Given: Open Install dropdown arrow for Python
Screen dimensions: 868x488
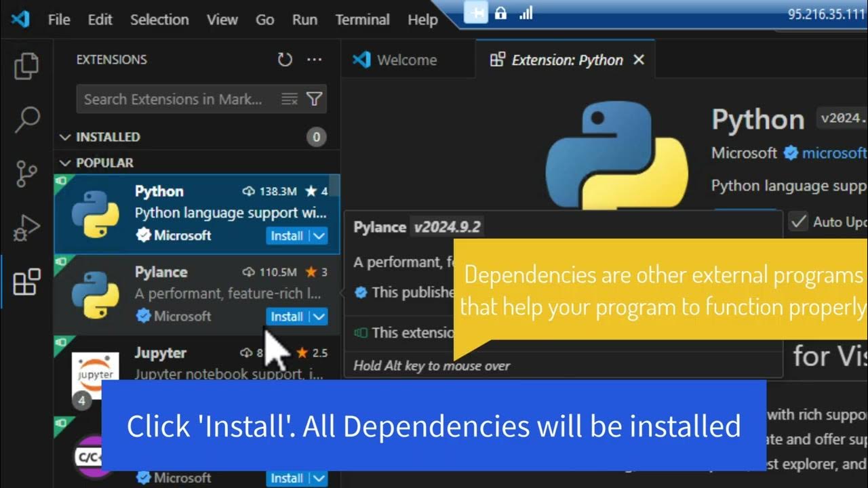Looking at the screenshot, I should (x=319, y=236).
